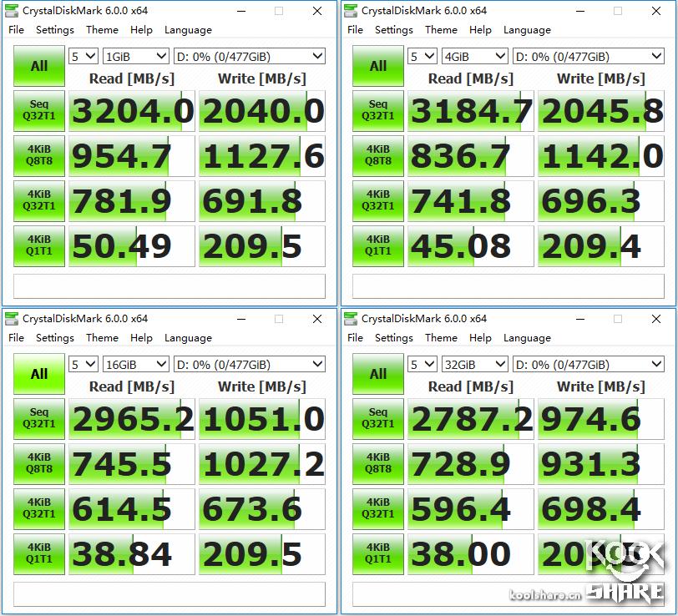Maximize the CrystalDiskMark window set to 16GiB
Screen dimensions: 678x616
click(x=279, y=319)
